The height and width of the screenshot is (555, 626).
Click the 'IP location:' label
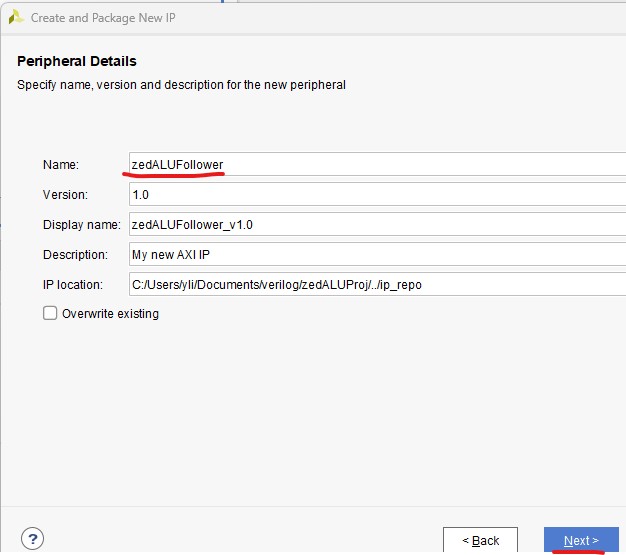point(73,285)
